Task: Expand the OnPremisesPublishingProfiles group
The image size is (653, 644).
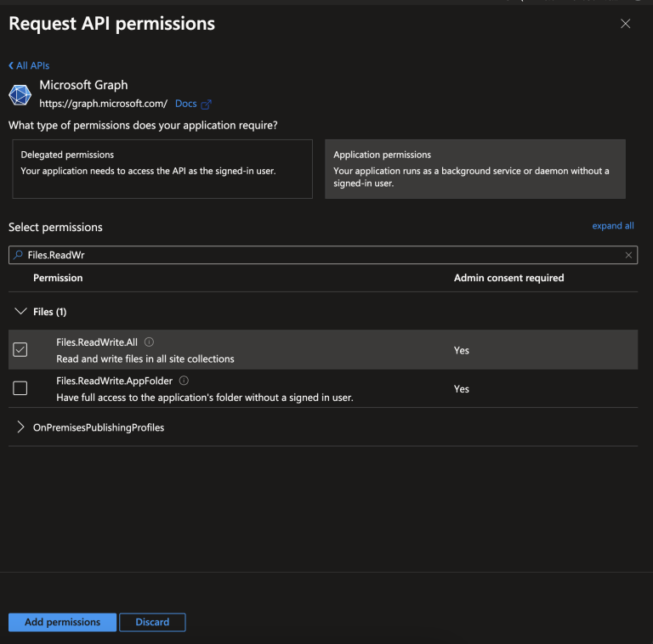Action: (21, 427)
